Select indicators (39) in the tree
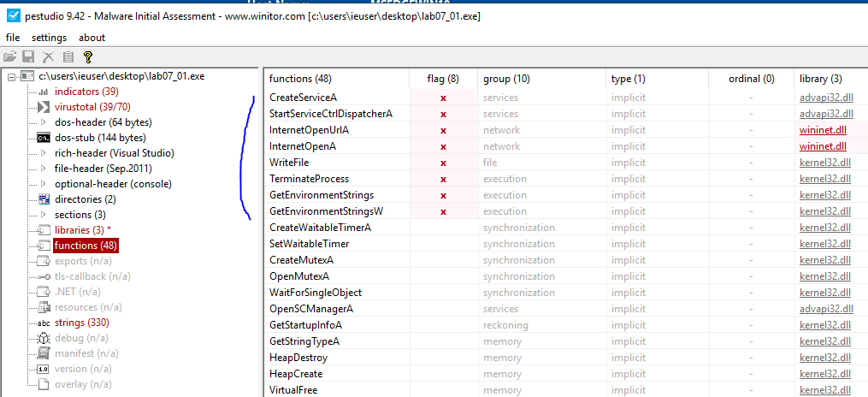The width and height of the screenshot is (868, 397). [x=86, y=92]
